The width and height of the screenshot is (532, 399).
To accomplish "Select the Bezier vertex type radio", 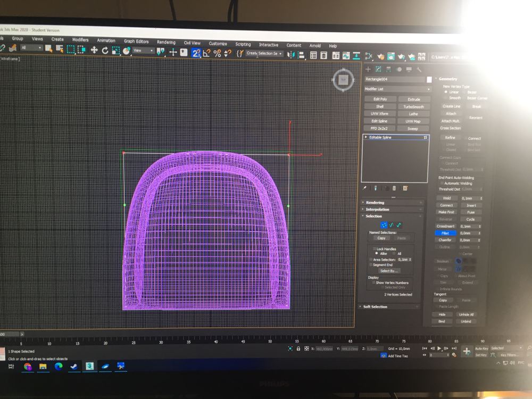I will 464,92.
